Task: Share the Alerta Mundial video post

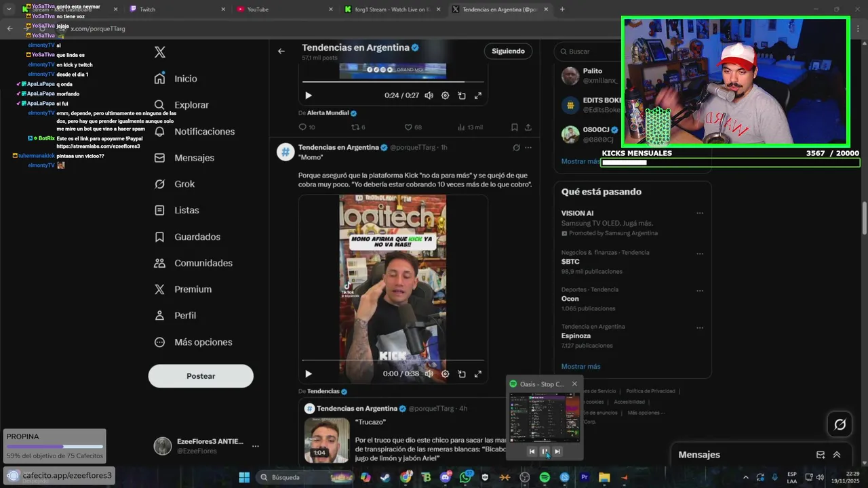Action: click(528, 127)
